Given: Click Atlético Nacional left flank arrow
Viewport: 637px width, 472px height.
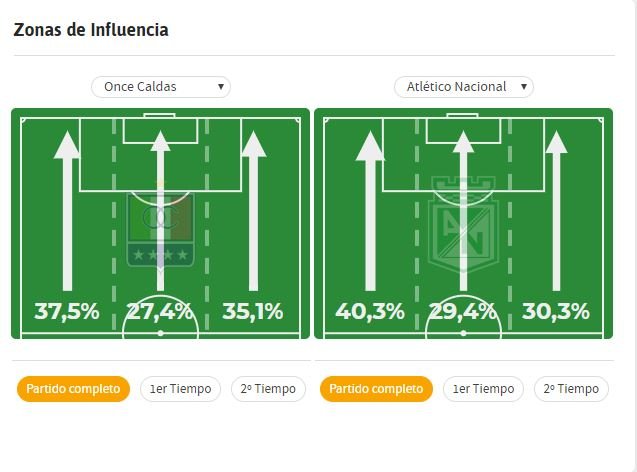Looking at the screenshot, I should click(x=370, y=211).
